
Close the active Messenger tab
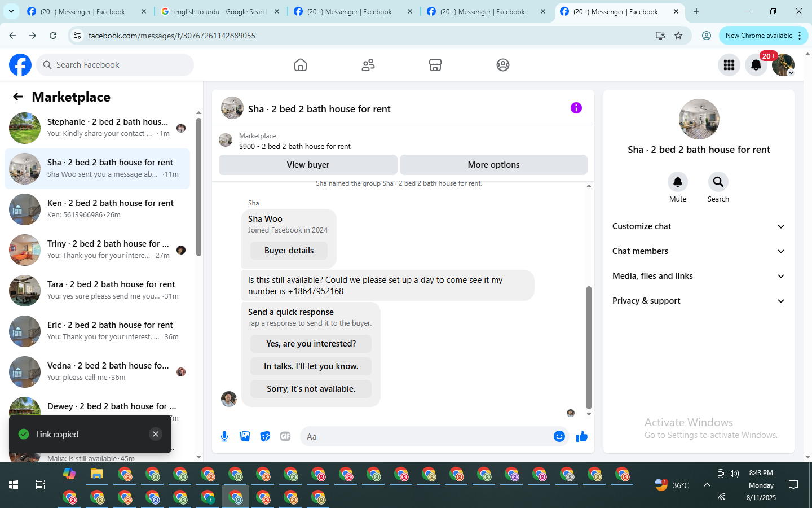click(x=676, y=11)
